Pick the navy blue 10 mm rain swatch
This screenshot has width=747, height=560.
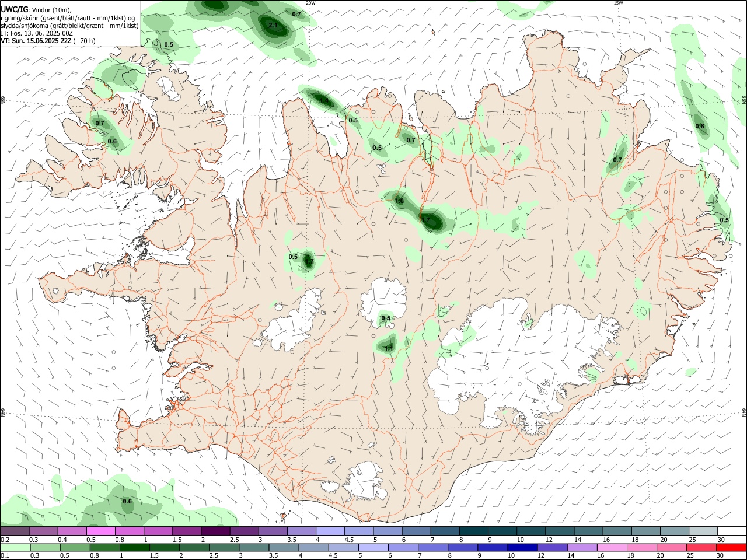click(x=521, y=548)
